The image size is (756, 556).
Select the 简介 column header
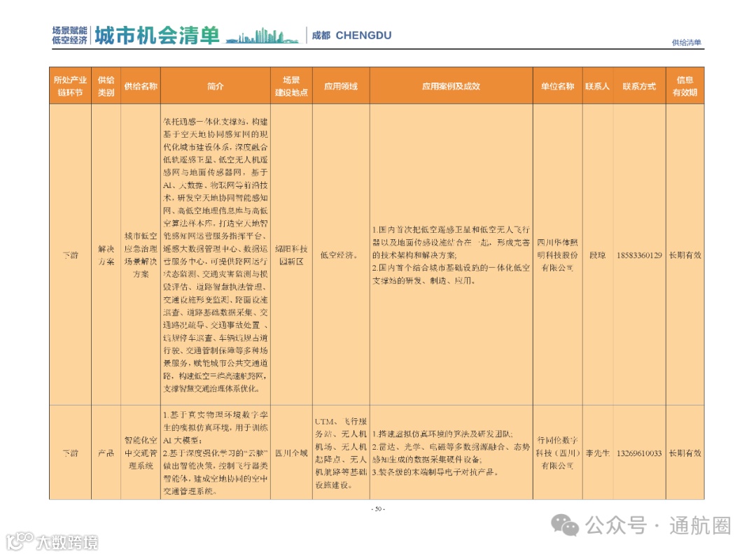click(216, 86)
